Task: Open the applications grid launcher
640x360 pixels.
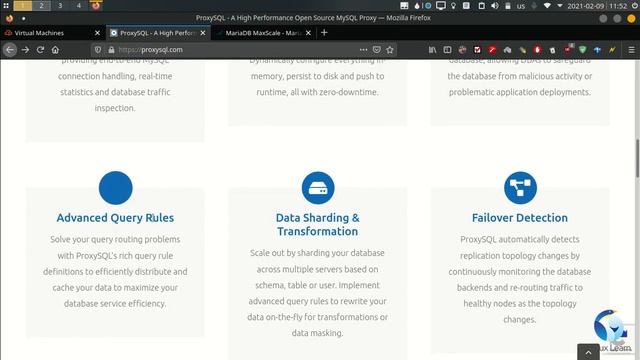Action: (6, 5)
